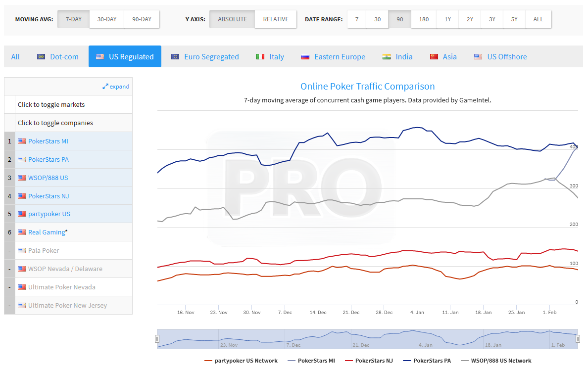Choose the 3Y date range
588x369 pixels.
click(492, 19)
